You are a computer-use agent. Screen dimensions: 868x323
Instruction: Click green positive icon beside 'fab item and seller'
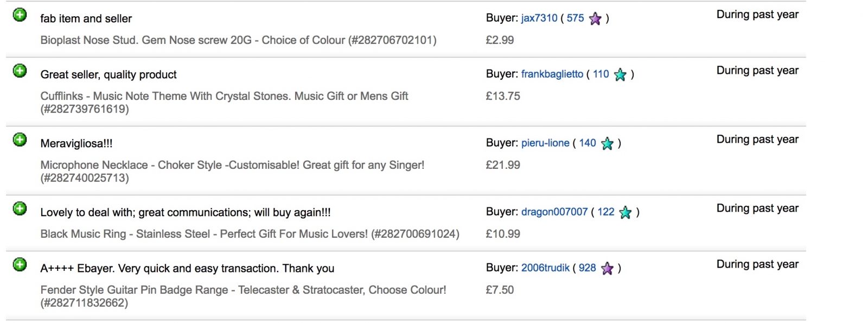pos(20,15)
